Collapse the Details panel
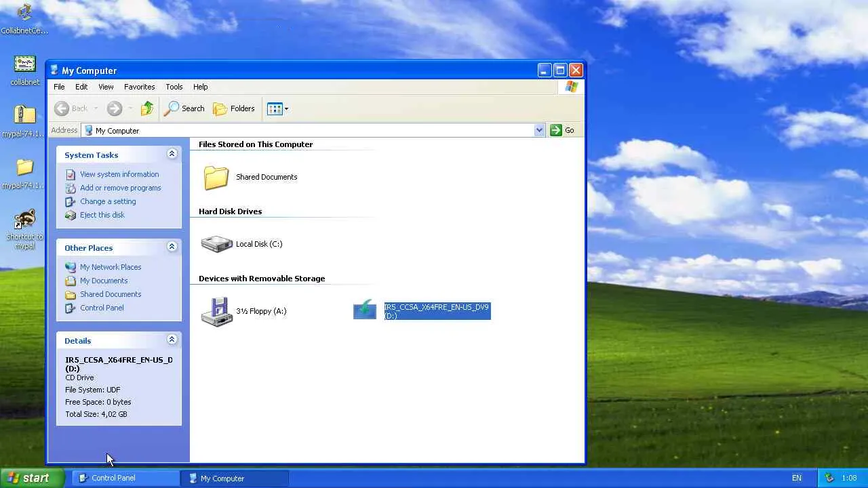 tap(172, 340)
